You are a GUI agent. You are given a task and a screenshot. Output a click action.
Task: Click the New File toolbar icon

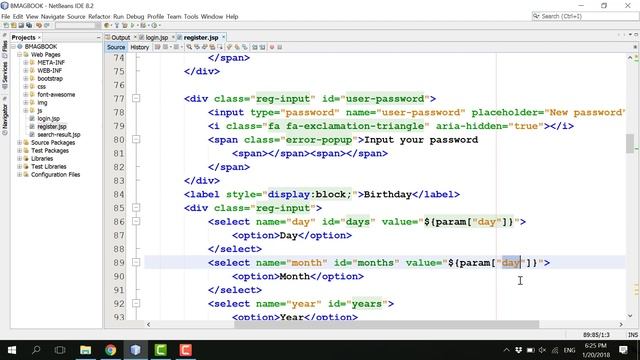click(x=6, y=25)
